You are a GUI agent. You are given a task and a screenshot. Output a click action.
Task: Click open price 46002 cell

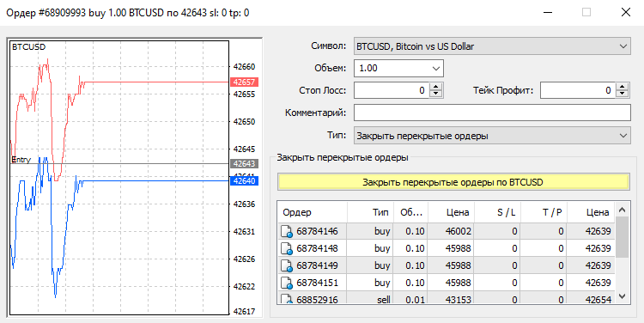pos(451,231)
